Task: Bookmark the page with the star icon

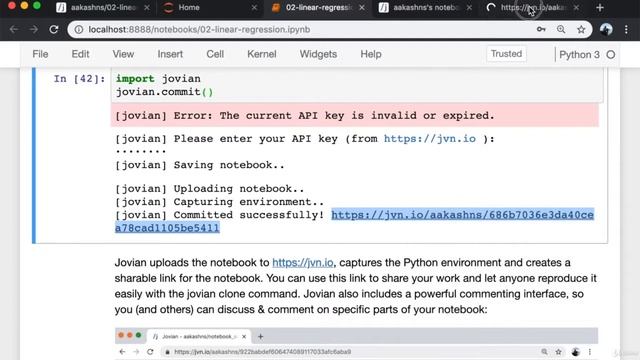Action: click(x=581, y=29)
